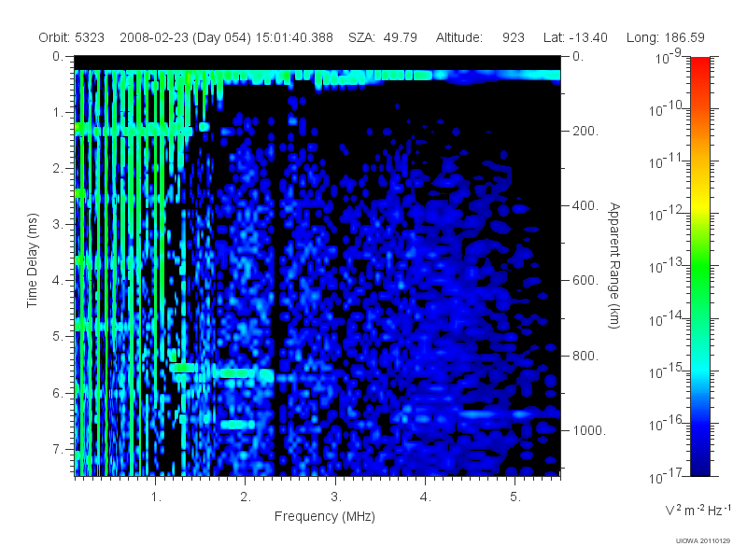This screenshot has height=560, width=747.
Task: Click the Time Delay (ms) axis label
Action: (x=32, y=260)
